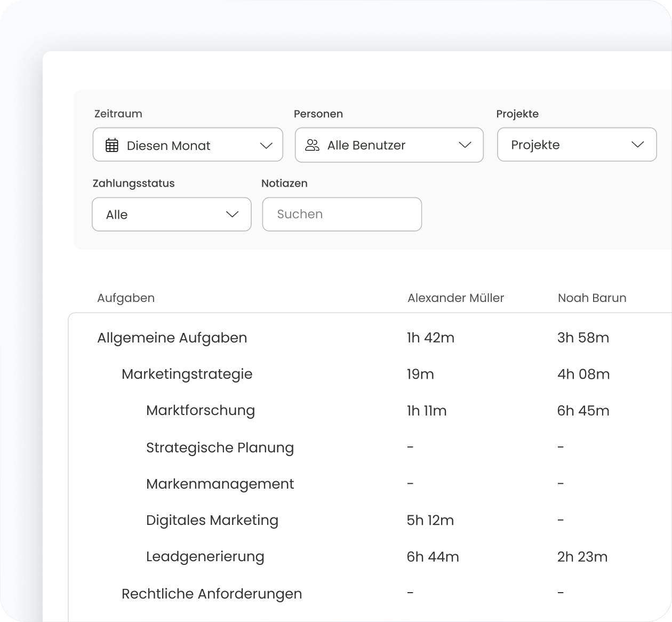Viewport: 672px width, 622px height.
Task: Select the Rechtliche Anforderungen task row
Action: pos(212,594)
